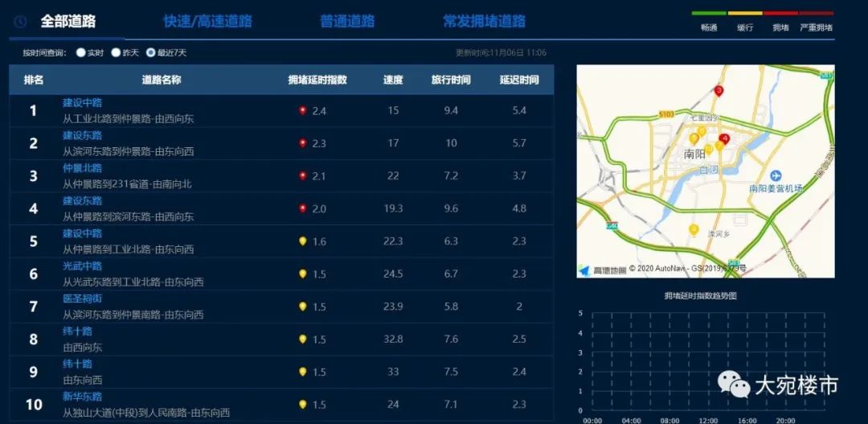Click the green 畅通 legend swatch

pyautogui.click(x=709, y=14)
